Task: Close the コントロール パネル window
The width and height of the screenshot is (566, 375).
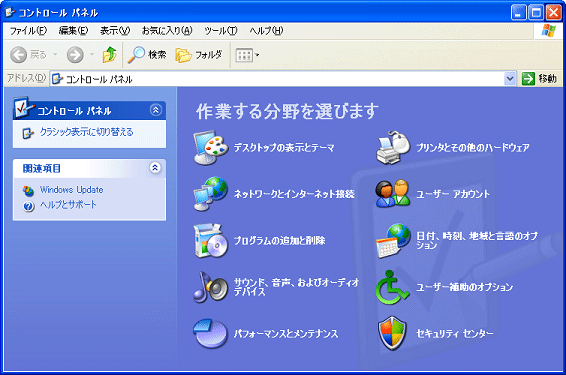Action: (553, 13)
